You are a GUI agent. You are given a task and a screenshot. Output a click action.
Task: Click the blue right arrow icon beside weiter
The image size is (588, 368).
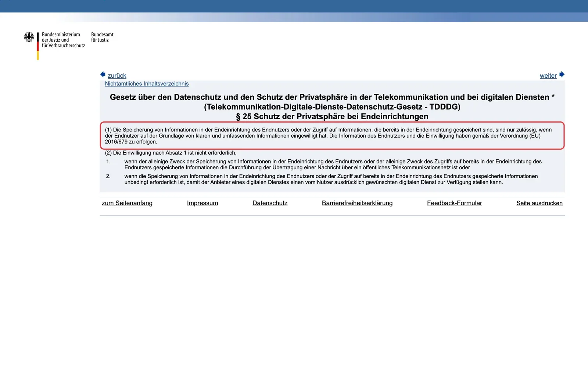coord(562,74)
